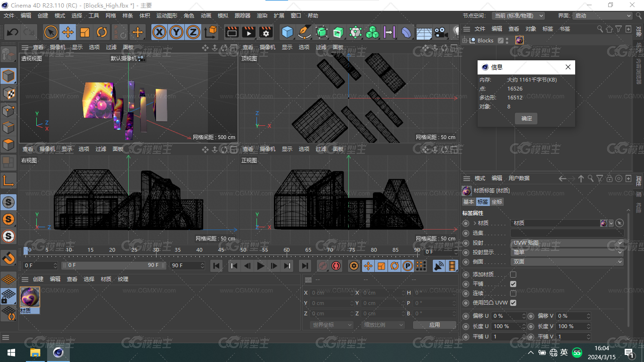Activate the Move tool
The height and width of the screenshot is (362, 644).
point(68,32)
